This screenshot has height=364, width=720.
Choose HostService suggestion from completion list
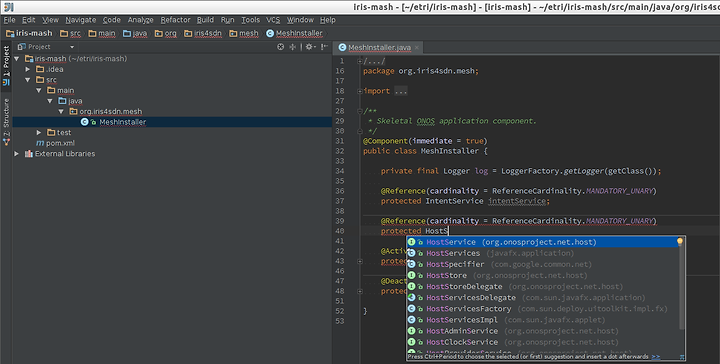(x=543, y=242)
